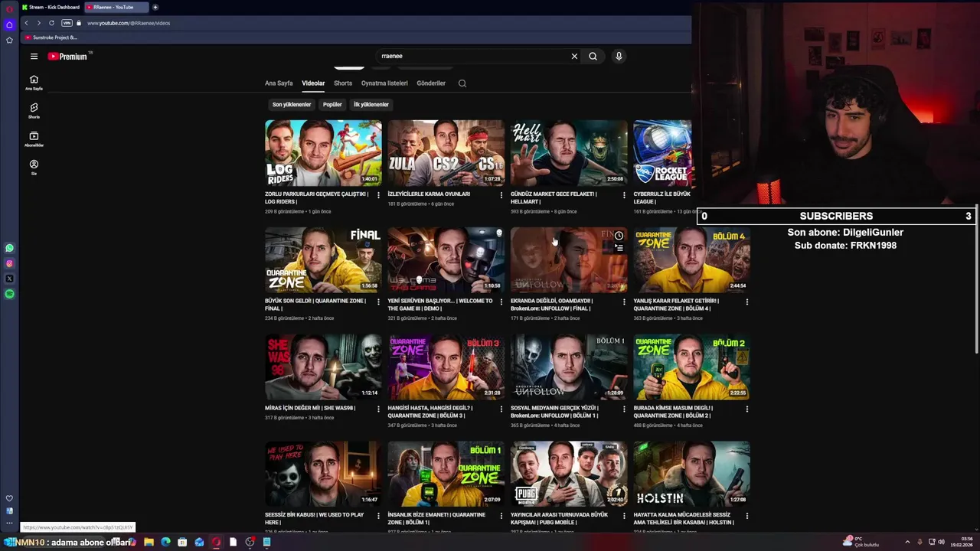Open YAYINCILAR ARASI TURNUVADA PUBG MOBILE title
This screenshot has height=551, width=980.
[x=560, y=518]
